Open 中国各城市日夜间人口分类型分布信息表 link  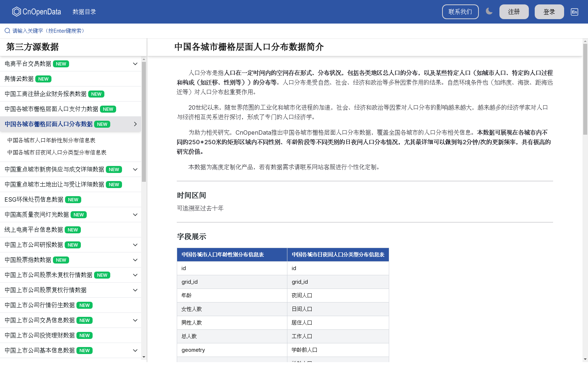(x=57, y=152)
